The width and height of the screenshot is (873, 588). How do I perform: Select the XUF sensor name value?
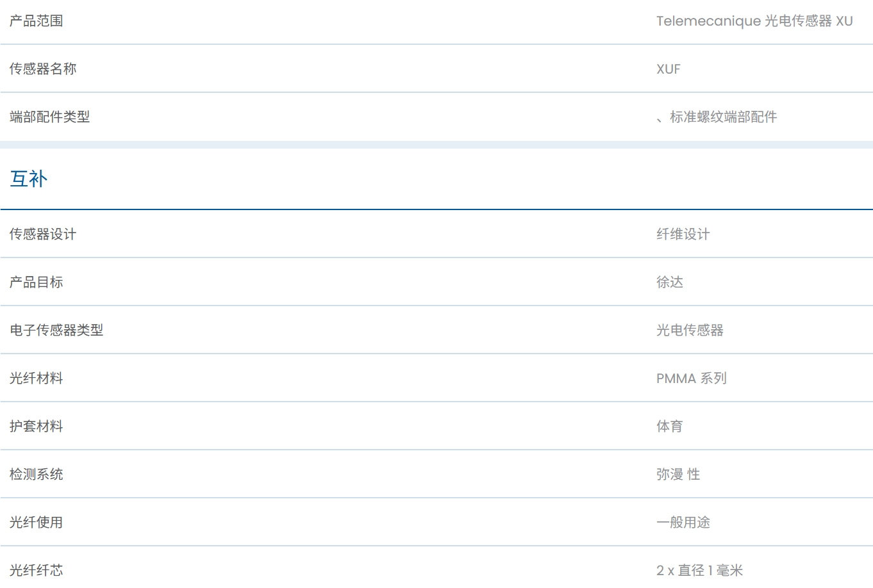[x=668, y=69]
